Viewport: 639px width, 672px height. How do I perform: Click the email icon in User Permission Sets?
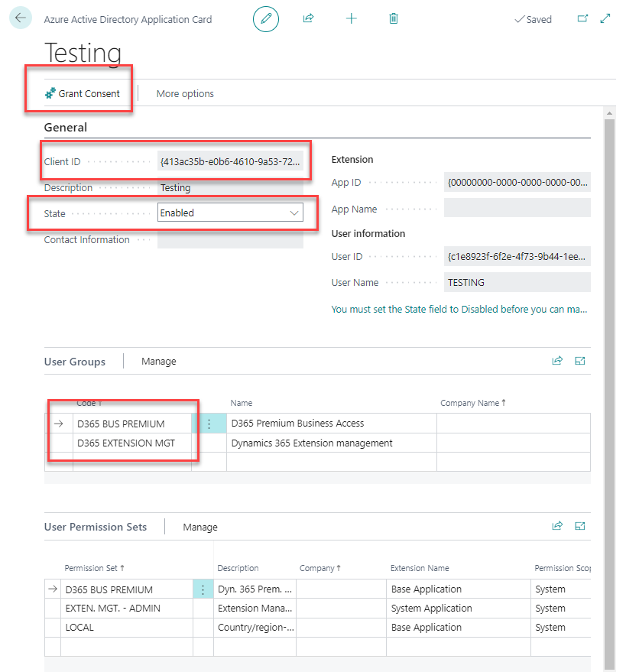point(580,526)
